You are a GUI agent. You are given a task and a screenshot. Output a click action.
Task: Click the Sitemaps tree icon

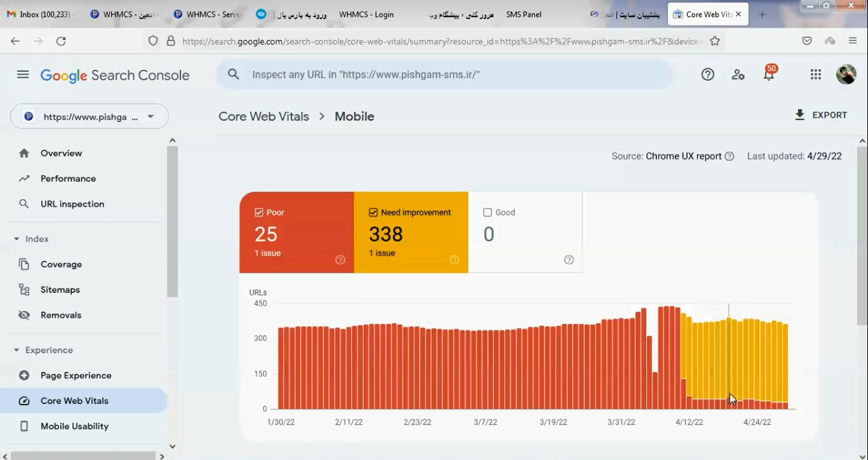tap(24, 290)
